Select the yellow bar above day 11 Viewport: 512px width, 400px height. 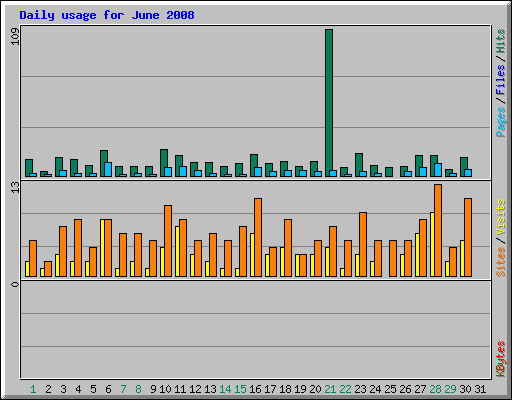coord(178,251)
